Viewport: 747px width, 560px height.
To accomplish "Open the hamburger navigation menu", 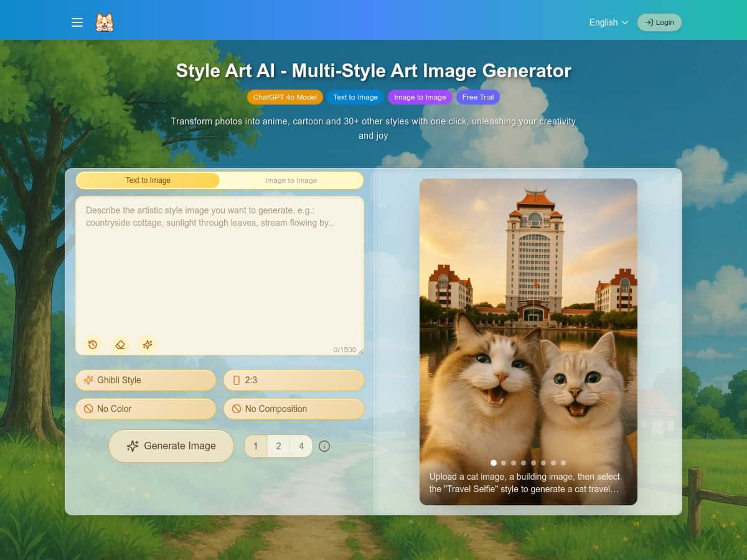I will point(77,22).
